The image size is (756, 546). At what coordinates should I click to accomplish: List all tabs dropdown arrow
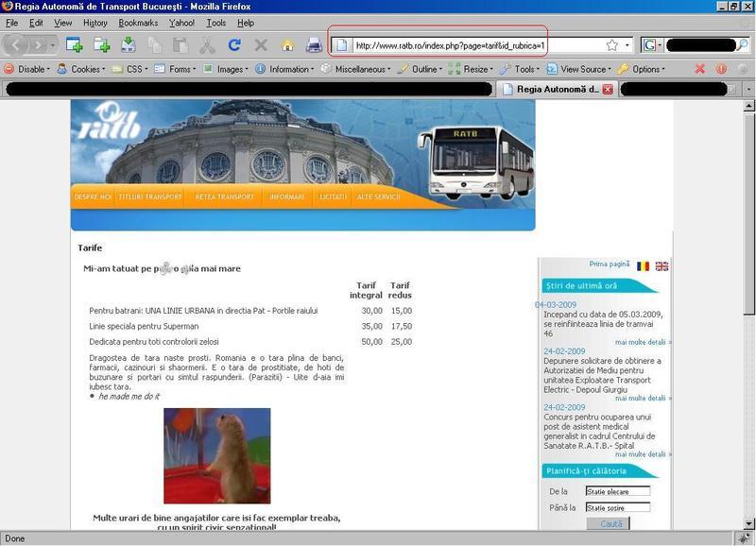(x=748, y=89)
